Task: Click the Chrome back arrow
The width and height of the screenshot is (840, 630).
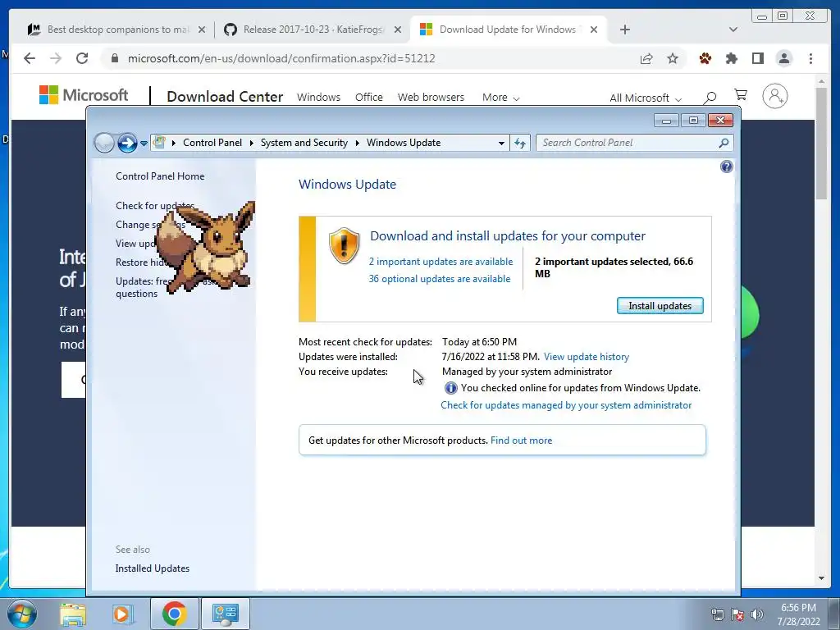Action: pos(30,58)
